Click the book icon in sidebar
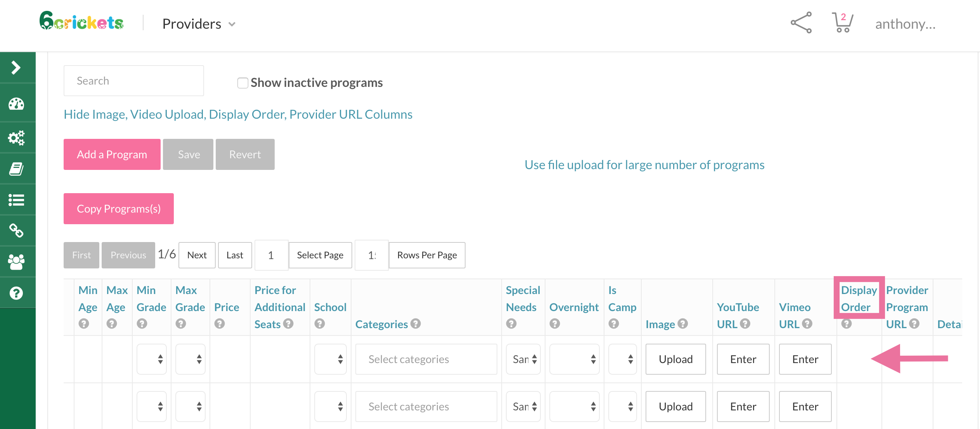980x429 pixels. coord(16,169)
